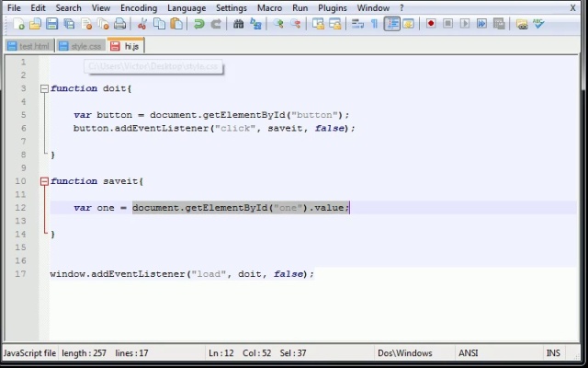The height and width of the screenshot is (368, 588).
Task: Click the Stop Recording macro icon
Action: point(447,24)
